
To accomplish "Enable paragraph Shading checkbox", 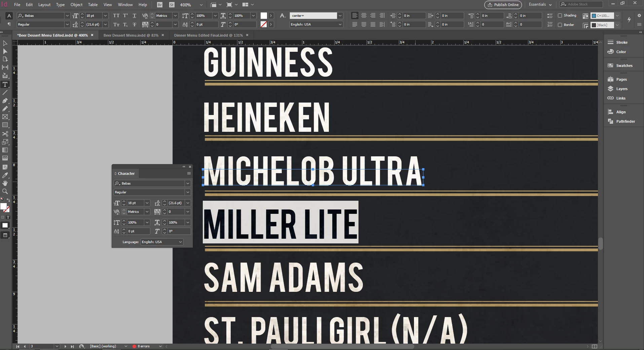I will (560, 15).
